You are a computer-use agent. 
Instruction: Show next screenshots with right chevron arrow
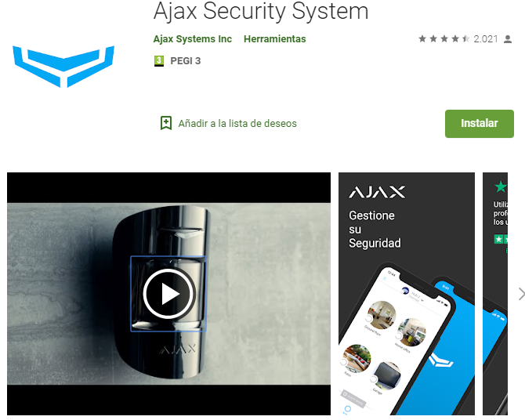[521, 294]
